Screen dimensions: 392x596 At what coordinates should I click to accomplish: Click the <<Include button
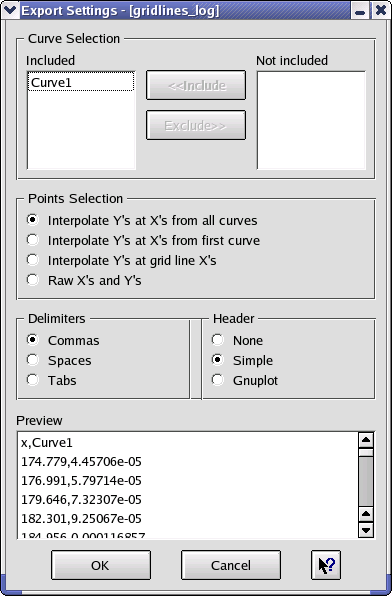(x=196, y=85)
